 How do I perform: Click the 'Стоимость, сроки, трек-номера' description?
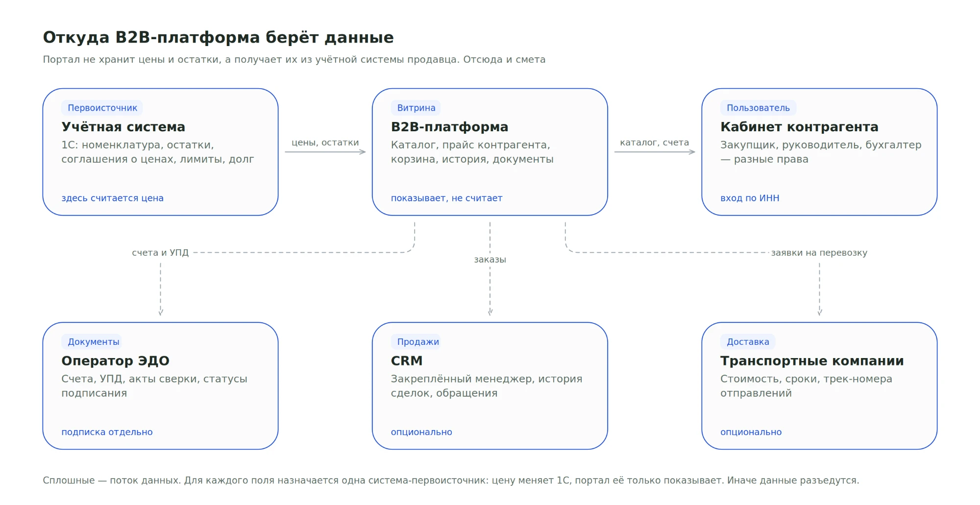806,386
